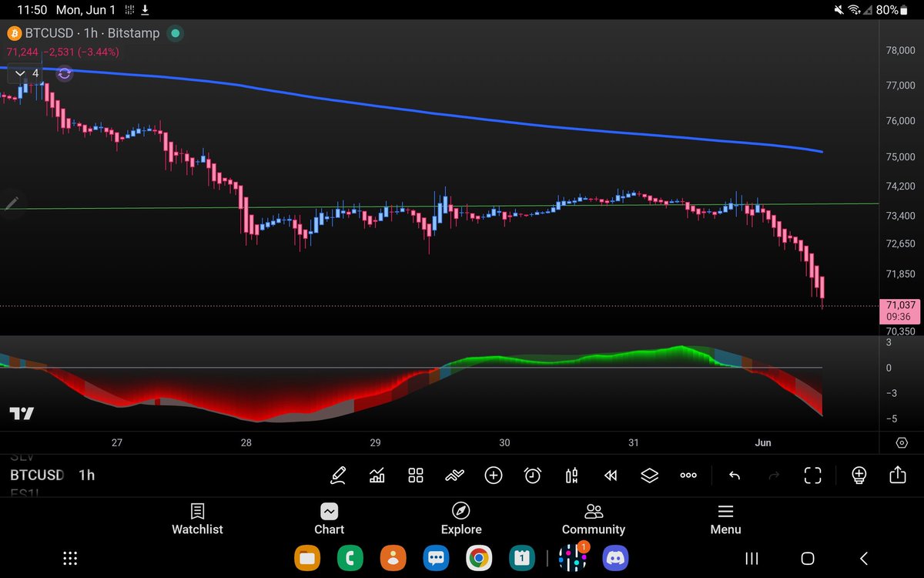
Task: Open Discord from the taskbar
Action: 615,558
